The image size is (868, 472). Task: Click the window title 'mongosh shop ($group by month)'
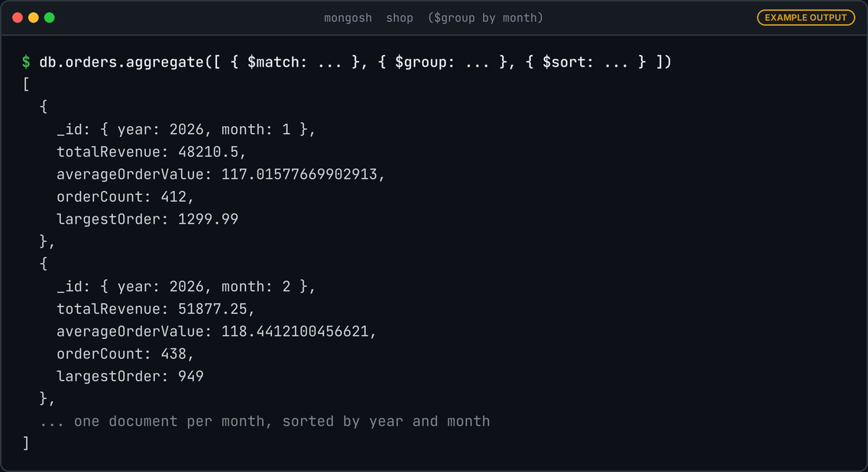(433, 17)
